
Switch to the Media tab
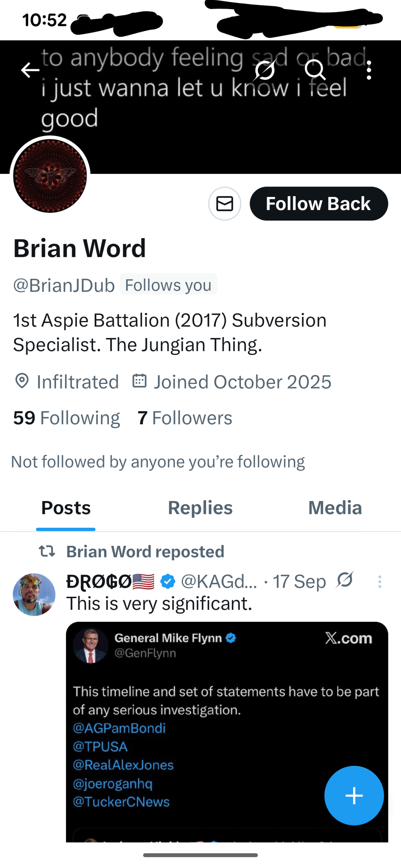pyautogui.click(x=335, y=508)
